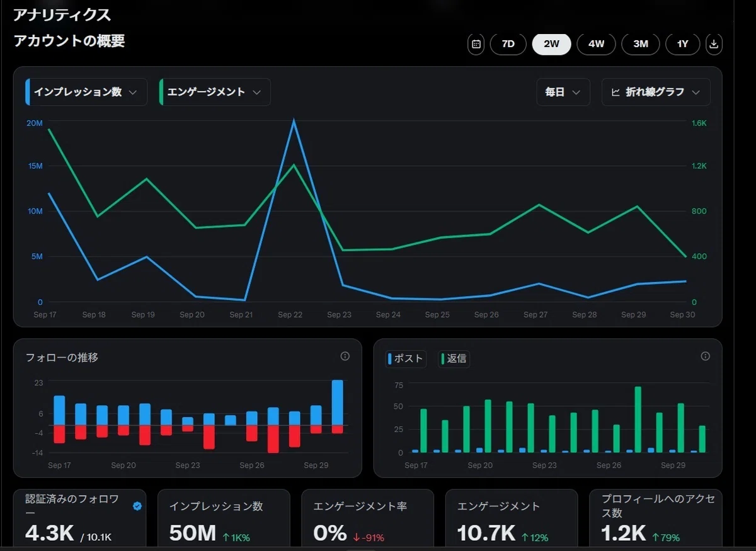Click info icon in フォローの推移 panel

click(x=345, y=356)
